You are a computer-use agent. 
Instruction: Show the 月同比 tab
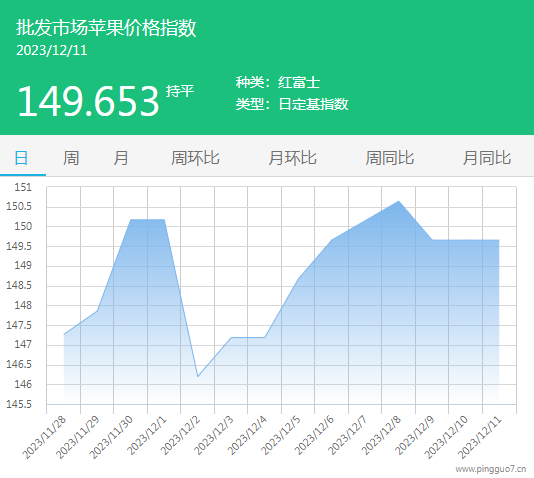[487, 158]
